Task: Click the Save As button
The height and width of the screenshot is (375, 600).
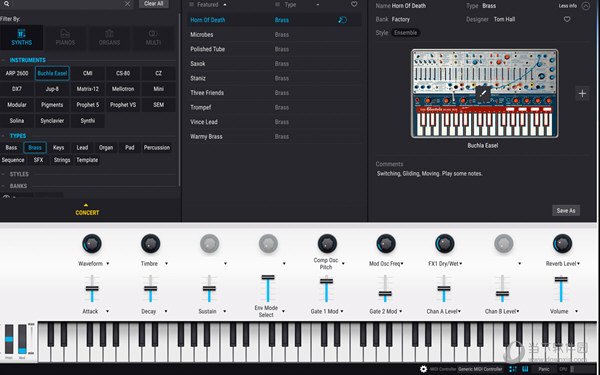Action: point(566,210)
